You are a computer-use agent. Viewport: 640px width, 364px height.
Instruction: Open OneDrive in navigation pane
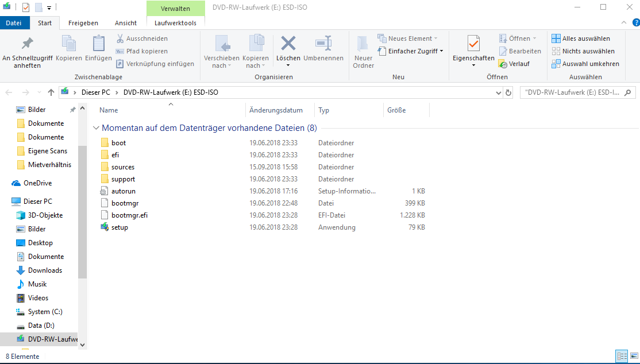tap(37, 183)
